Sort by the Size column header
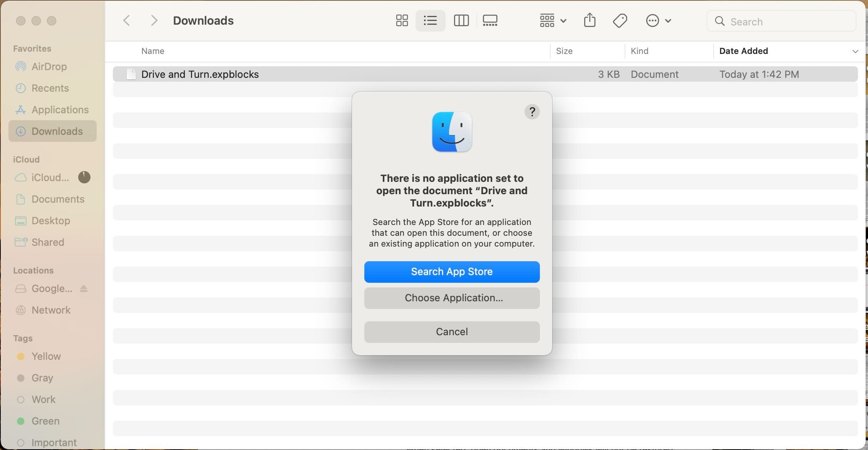This screenshot has height=450, width=868. 564,51
